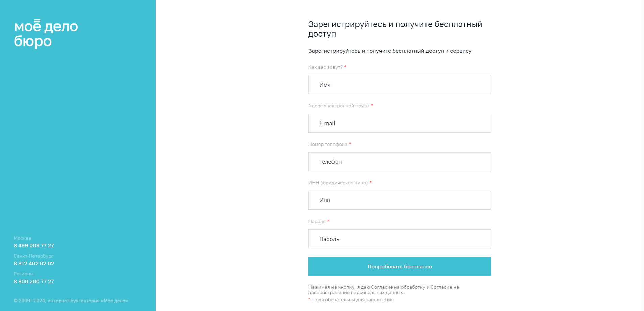Screen dimensions: 644x311
Task: Click the Поля обязательны для заполнения note
Action: coord(353,299)
